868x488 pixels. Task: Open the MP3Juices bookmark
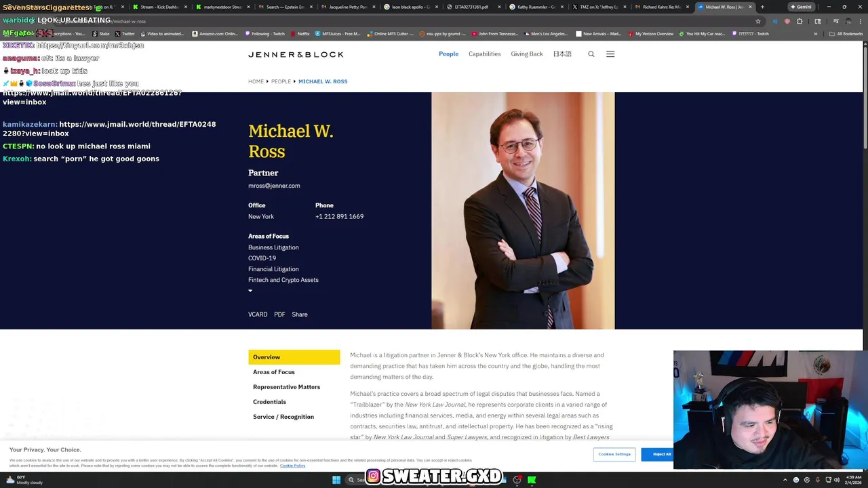[338, 34]
